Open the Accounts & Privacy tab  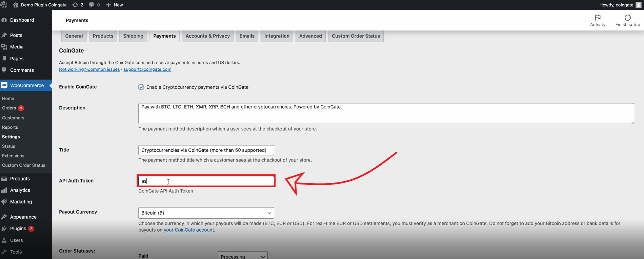[x=208, y=36]
